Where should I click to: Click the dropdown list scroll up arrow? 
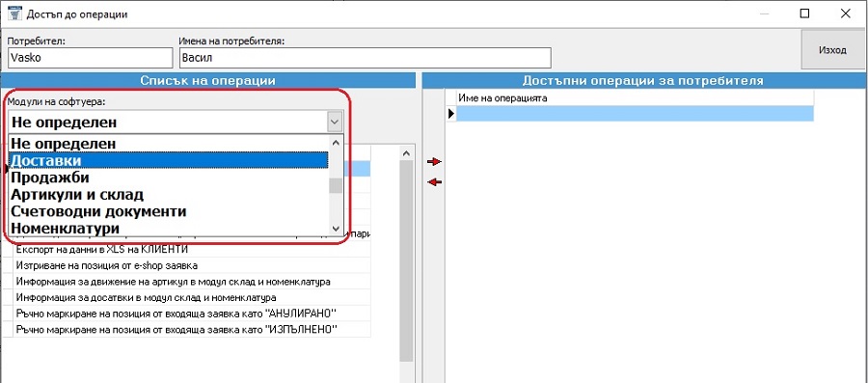[x=336, y=142]
